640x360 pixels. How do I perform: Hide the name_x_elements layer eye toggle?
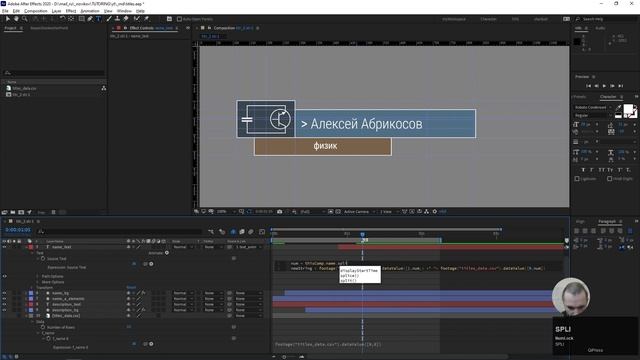click(x=4, y=299)
